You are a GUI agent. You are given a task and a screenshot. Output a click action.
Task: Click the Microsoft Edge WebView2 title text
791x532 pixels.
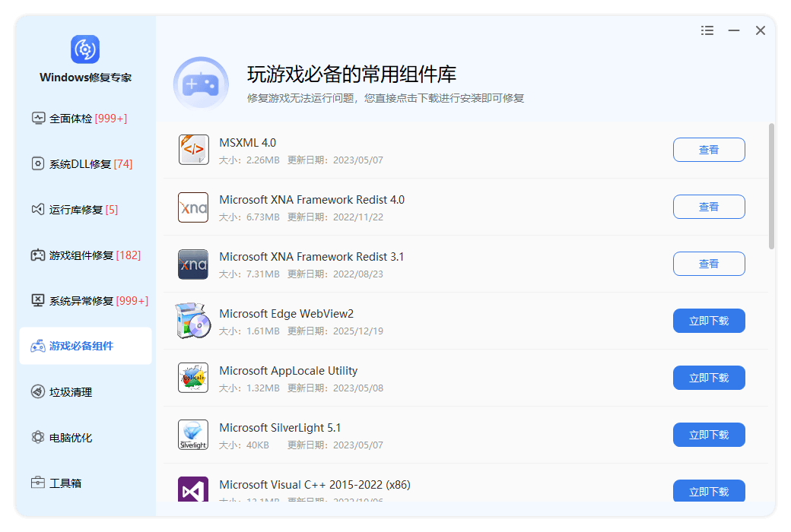coord(287,314)
